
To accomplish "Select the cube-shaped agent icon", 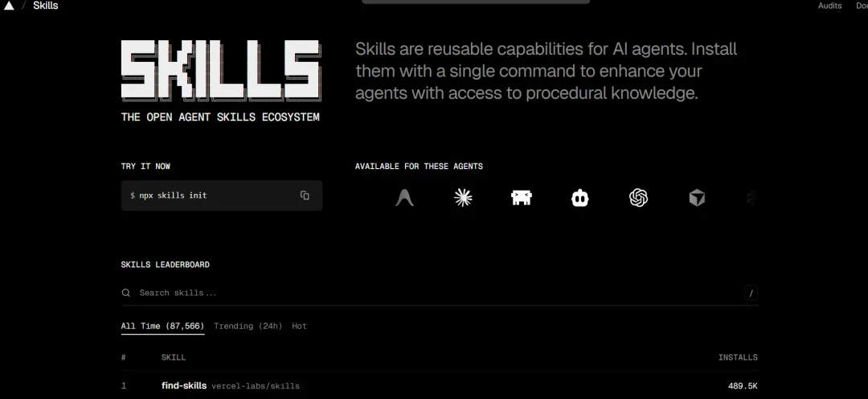I will click(697, 198).
